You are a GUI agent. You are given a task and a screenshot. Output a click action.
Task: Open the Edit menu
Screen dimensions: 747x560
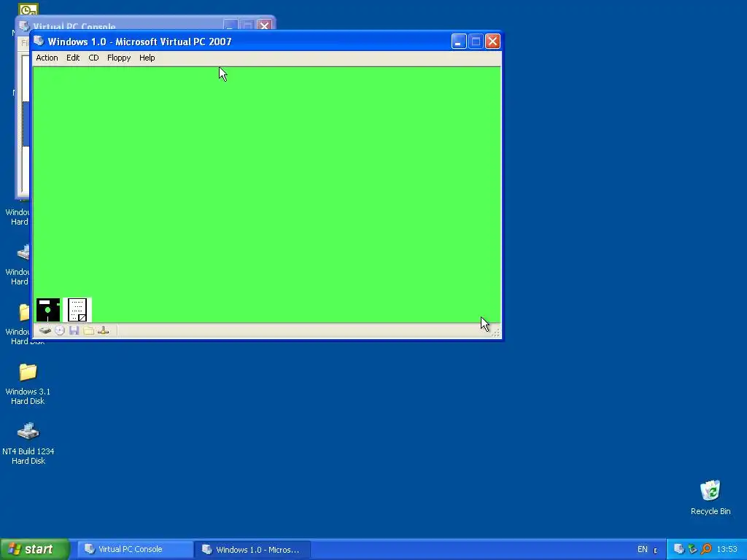(x=73, y=58)
